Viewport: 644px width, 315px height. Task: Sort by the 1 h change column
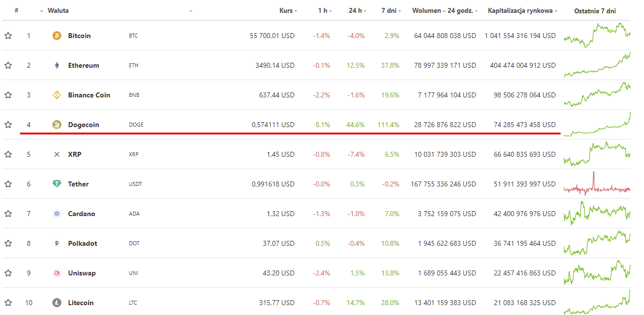click(x=324, y=10)
